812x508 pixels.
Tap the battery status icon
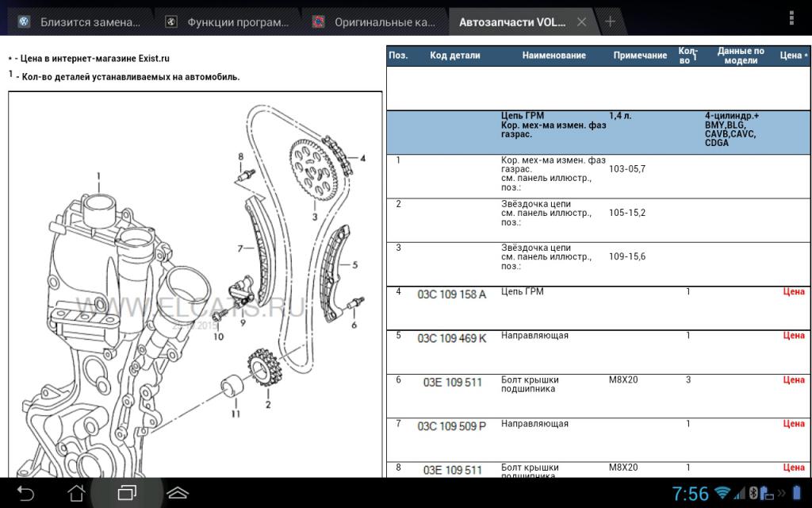[x=796, y=492]
